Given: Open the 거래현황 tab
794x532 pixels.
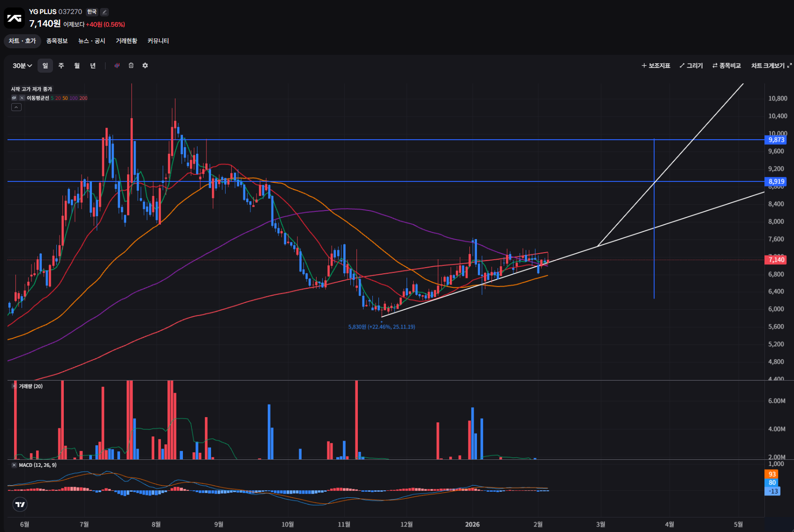Looking at the screenshot, I should [x=127, y=41].
